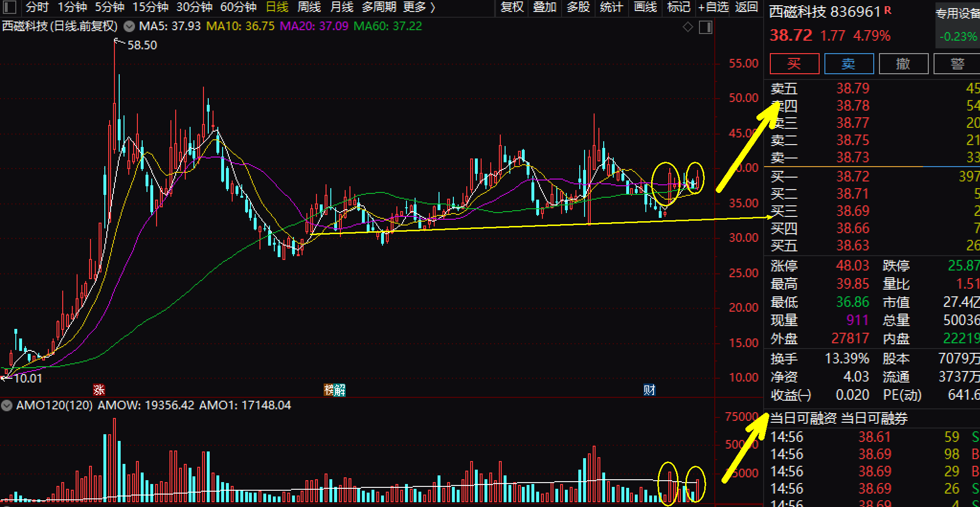Switch to 月线 monthly chart
Viewport: 980px width, 507px height.
tap(342, 7)
